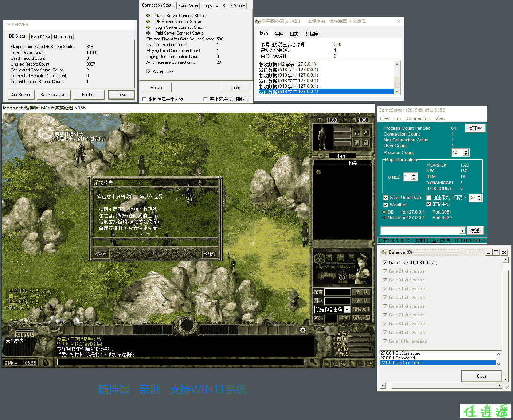
Task: Increase the Process Count stepper
Action: [x=466, y=151]
